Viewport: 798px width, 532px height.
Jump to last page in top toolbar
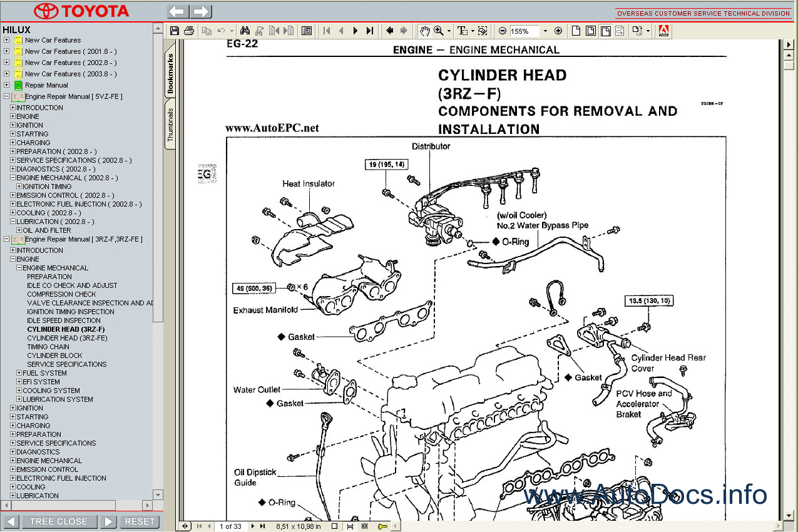(x=370, y=31)
